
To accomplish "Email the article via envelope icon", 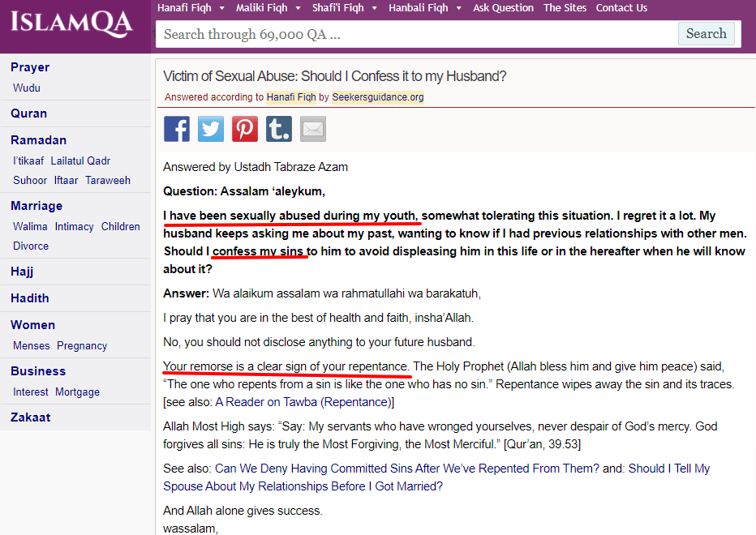I will click(x=313, y=129).
